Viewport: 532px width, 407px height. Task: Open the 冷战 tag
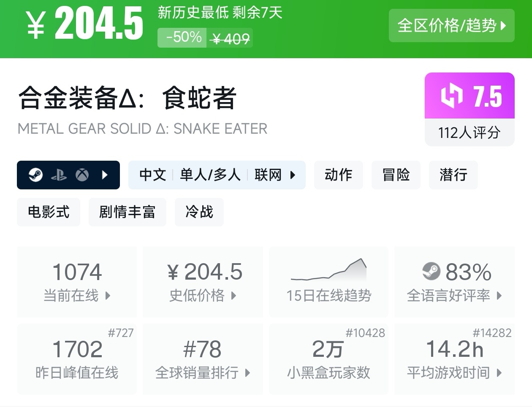point(199,212)
